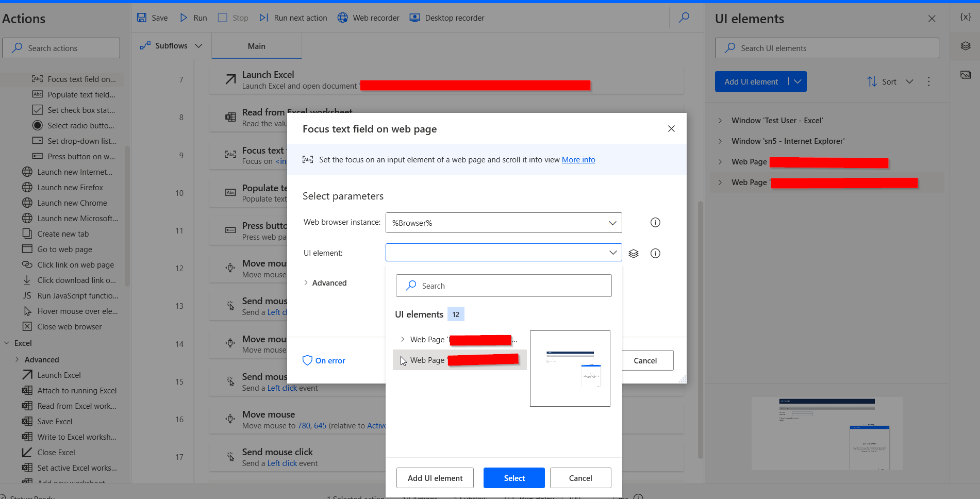Open the UI elements pane icon on right edge

(965, 46)
